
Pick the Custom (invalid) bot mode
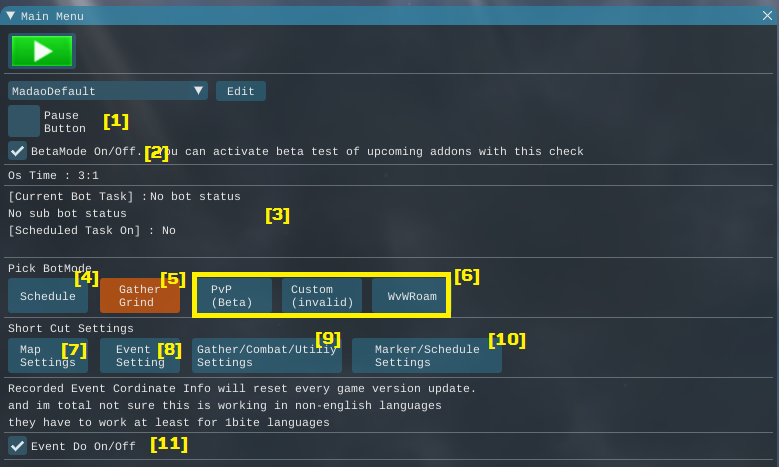coord(322,296)
